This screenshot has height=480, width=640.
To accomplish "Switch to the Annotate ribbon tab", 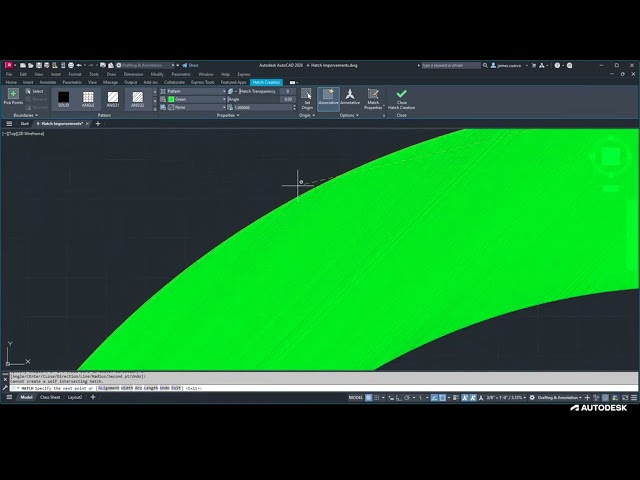I will pos(48,82).
